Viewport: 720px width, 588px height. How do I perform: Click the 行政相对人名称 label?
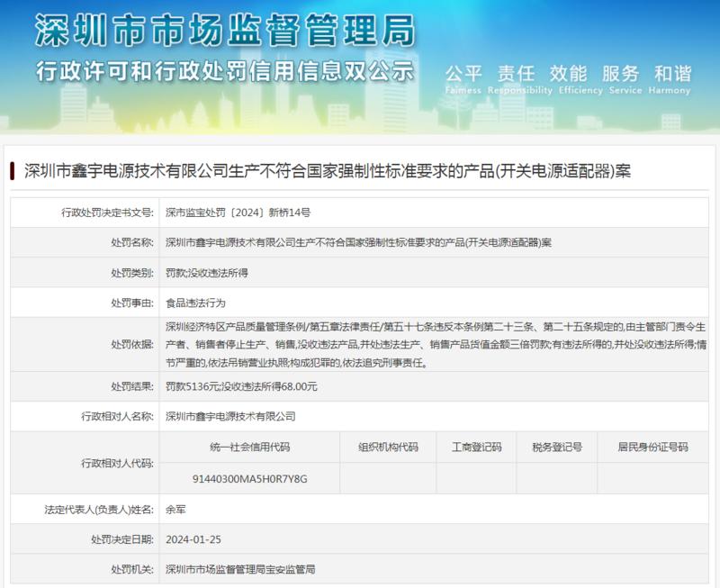118,416
